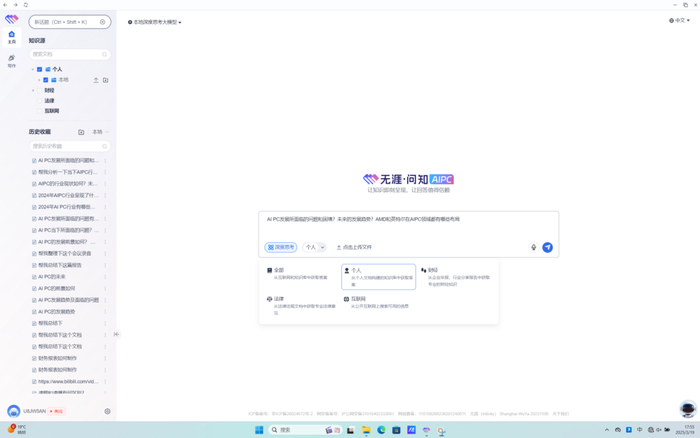Show hidden system tray icons chevron
The image size is (700, 438).
[607, 430]
